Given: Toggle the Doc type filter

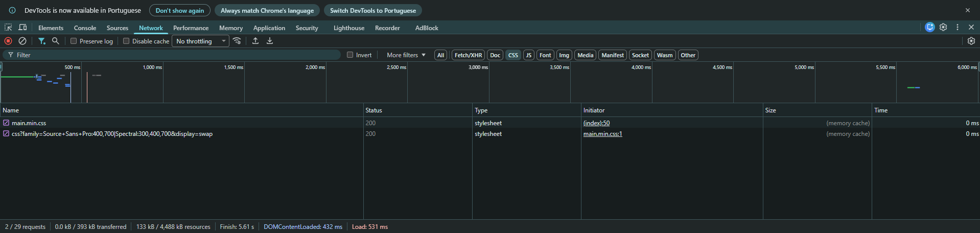Looking at the screenshot, I should point(495,55).
